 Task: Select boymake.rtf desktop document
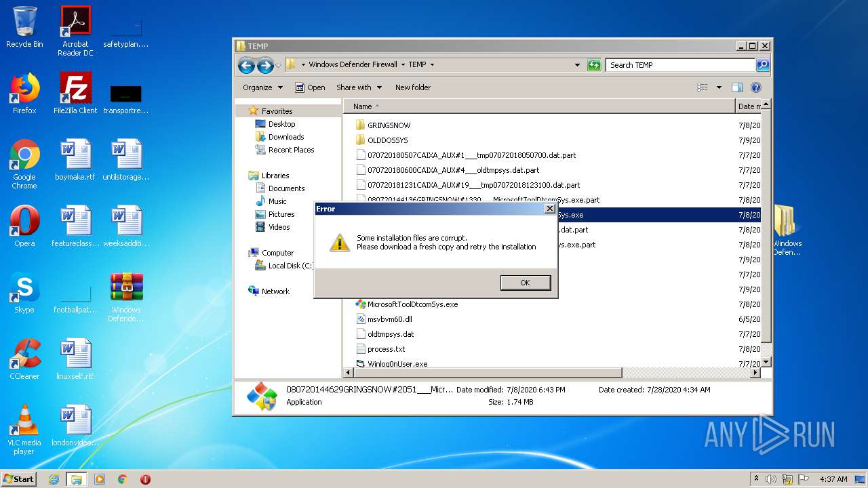[x=75, y=161]
